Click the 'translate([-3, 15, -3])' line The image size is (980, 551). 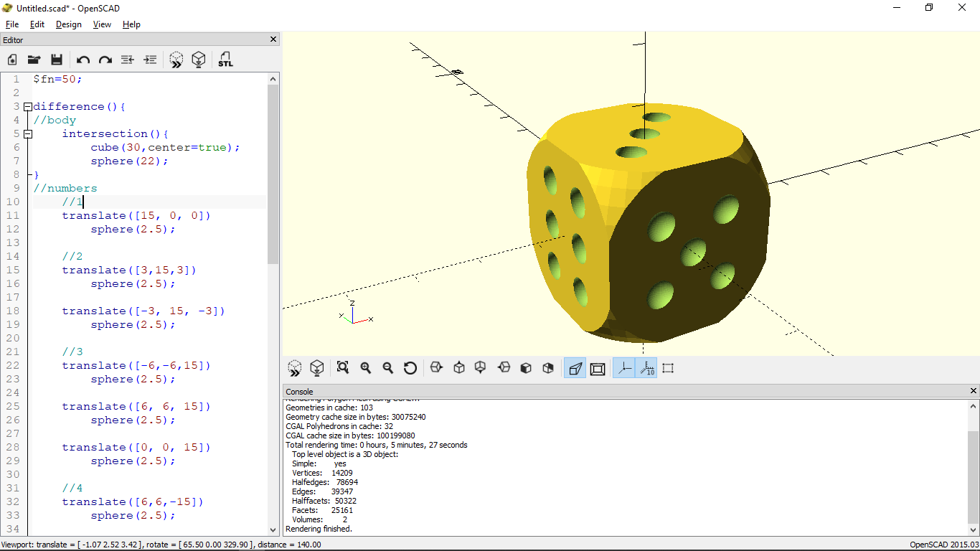tap(143, 311)
